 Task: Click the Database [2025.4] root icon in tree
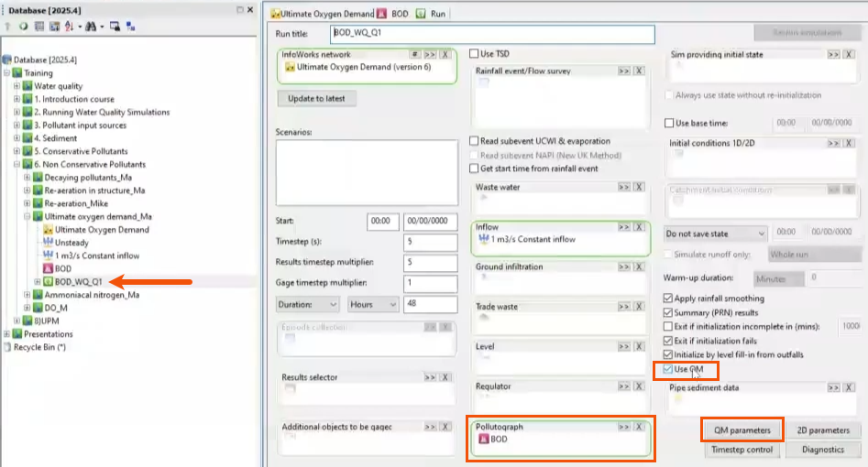pos(7,60)
